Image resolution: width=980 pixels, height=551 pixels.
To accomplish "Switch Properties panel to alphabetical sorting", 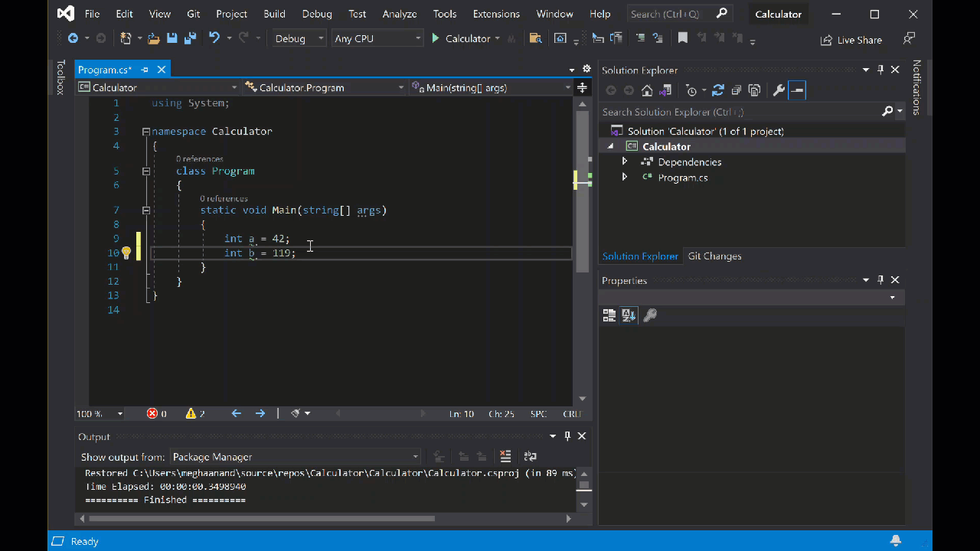I will [629, 315].
